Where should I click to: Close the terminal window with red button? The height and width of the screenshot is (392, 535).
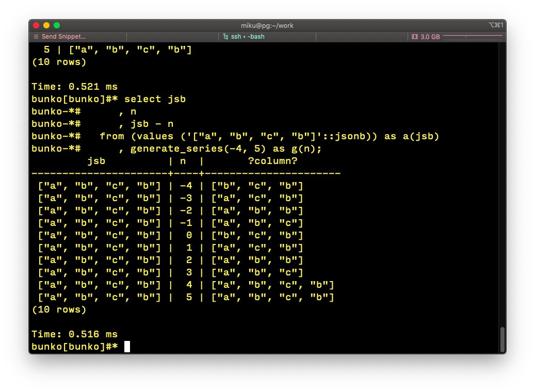pyautogui.click(x=36, y=25)
